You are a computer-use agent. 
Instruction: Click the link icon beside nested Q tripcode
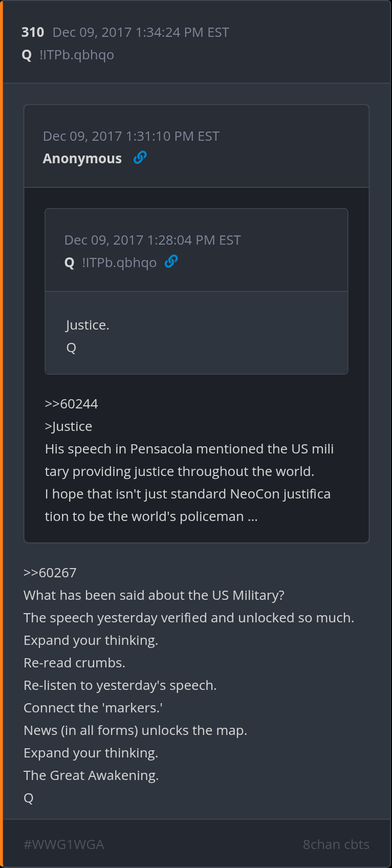(171, 262)
